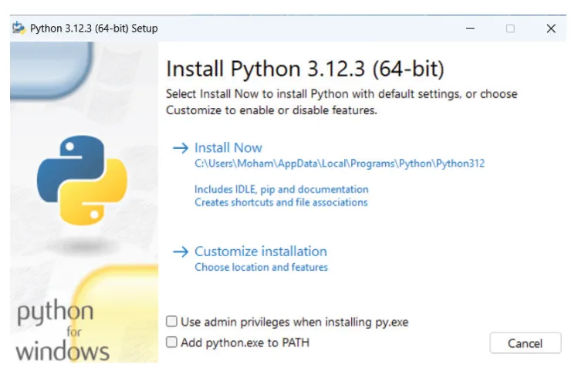Click 'Choose location and features' text
Image resolution: width=588 pixels, height=385 pixels.
point(261,267)
